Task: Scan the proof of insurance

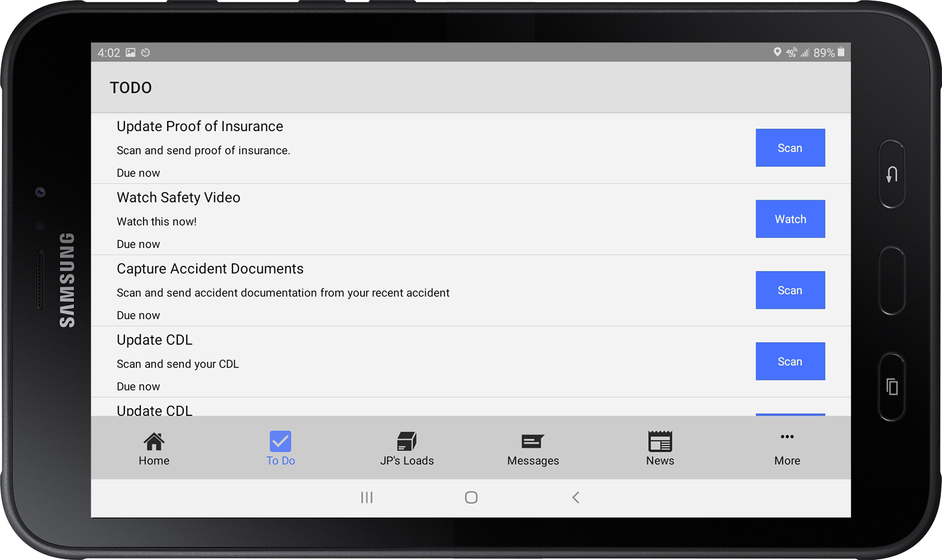Action: (x=790, y=147)
